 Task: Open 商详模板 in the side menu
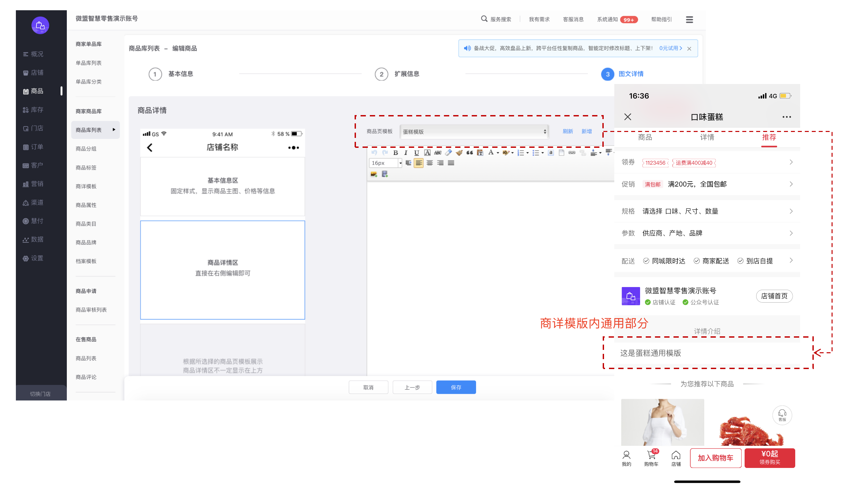coord(86,186)
